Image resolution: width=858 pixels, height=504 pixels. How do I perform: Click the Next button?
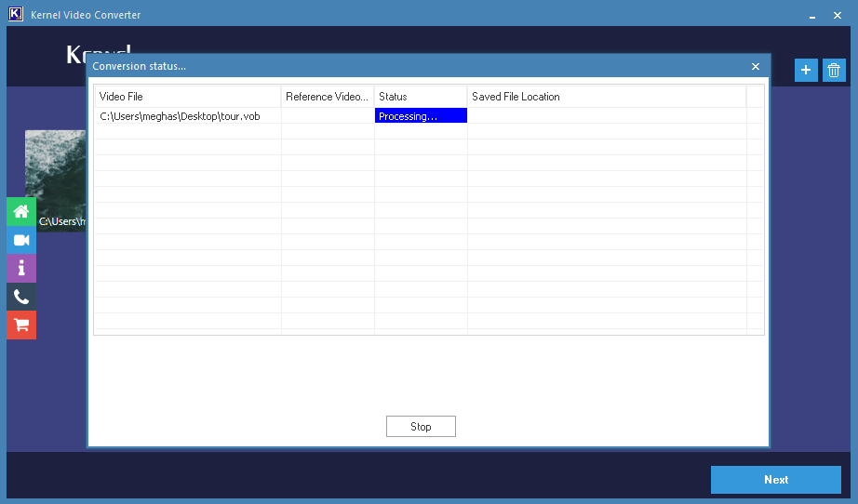click(x=775, y=480)
